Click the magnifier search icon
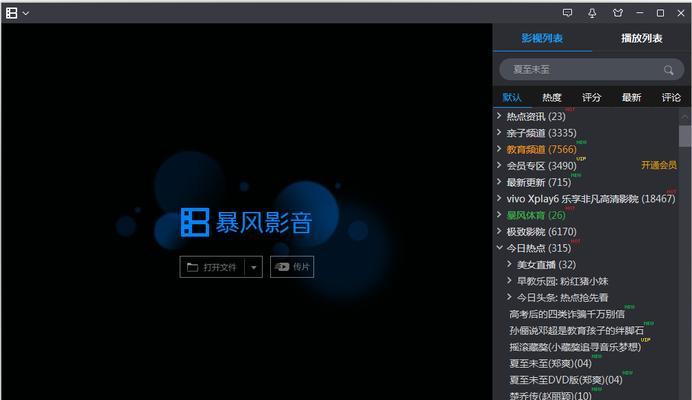Viewport: 692px width, 400px height. 669,70
